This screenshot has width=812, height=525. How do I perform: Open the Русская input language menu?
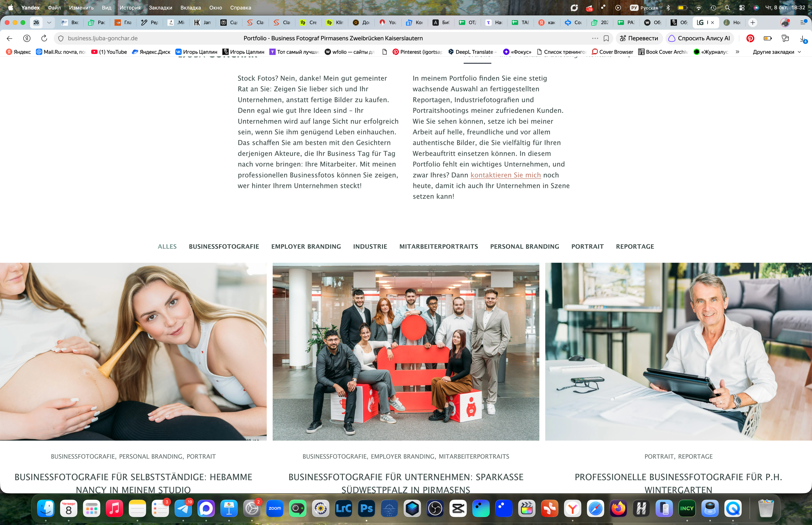[644, 8]
